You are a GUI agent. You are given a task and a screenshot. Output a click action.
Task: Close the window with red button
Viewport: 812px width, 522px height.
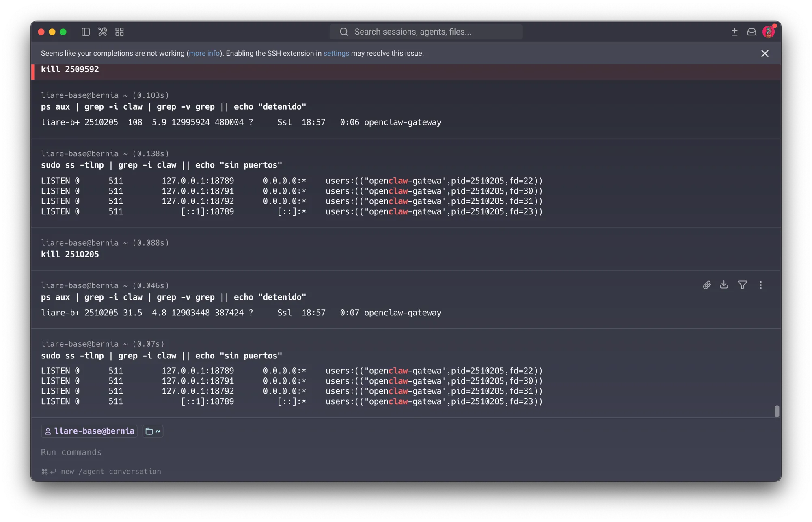point(41,32)
